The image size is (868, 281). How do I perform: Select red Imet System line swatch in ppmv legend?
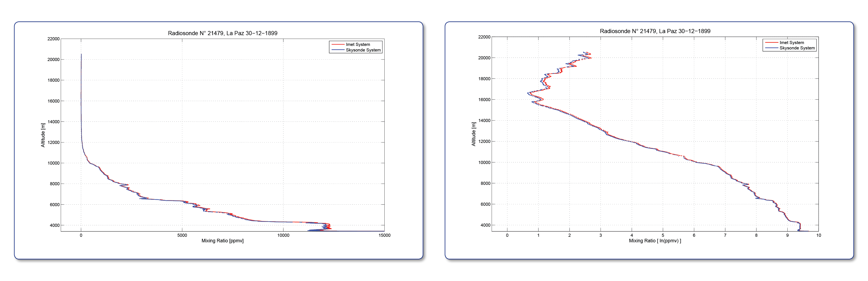pyautogui.click(x=338, y=44)
